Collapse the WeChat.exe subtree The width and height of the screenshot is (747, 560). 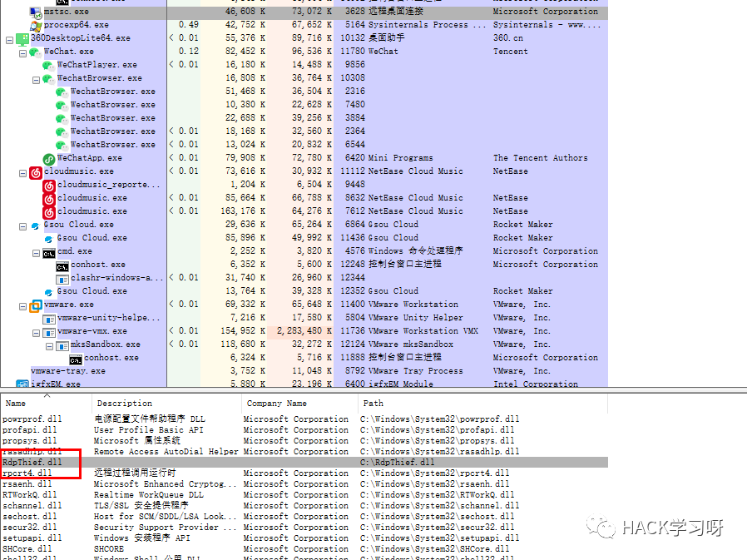click(22, 54)
